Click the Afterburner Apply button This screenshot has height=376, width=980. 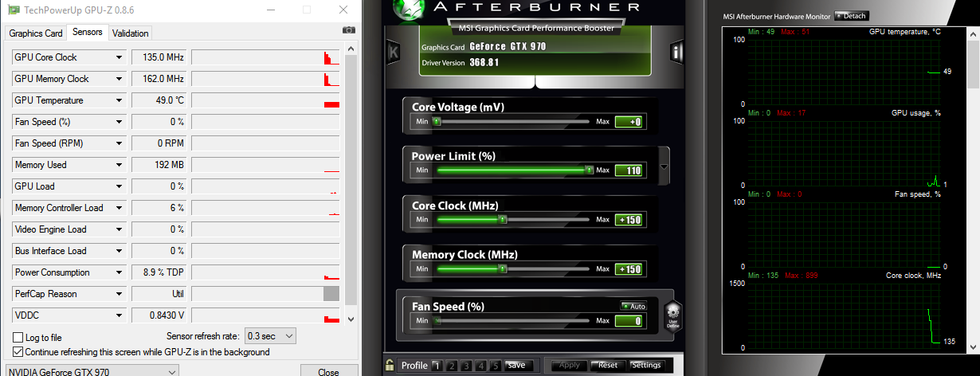(568, 366)
